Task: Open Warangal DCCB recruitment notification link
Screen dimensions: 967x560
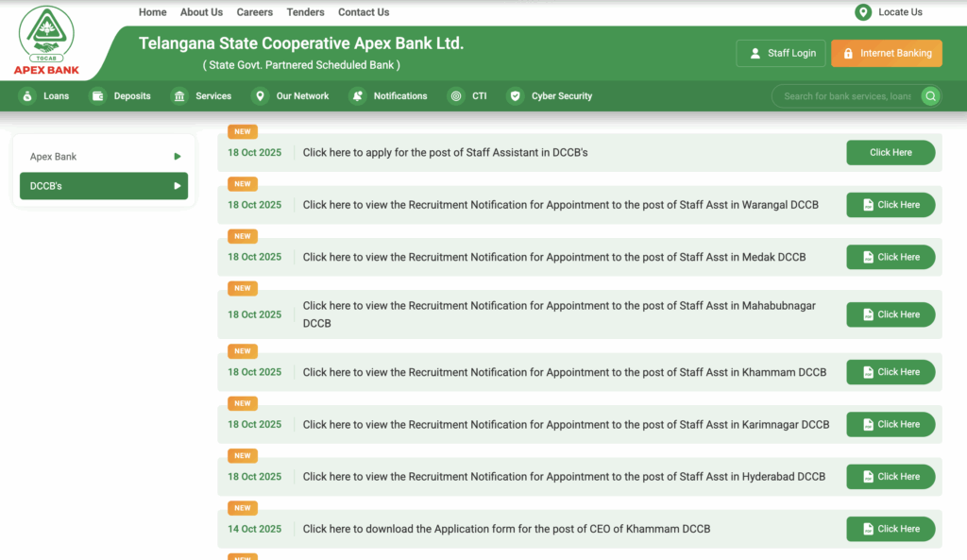Action: click(x=891, y=205)
